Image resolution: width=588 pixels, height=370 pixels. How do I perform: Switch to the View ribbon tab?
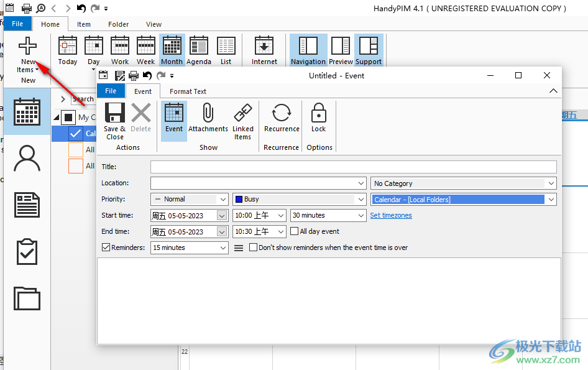(154, 24)
